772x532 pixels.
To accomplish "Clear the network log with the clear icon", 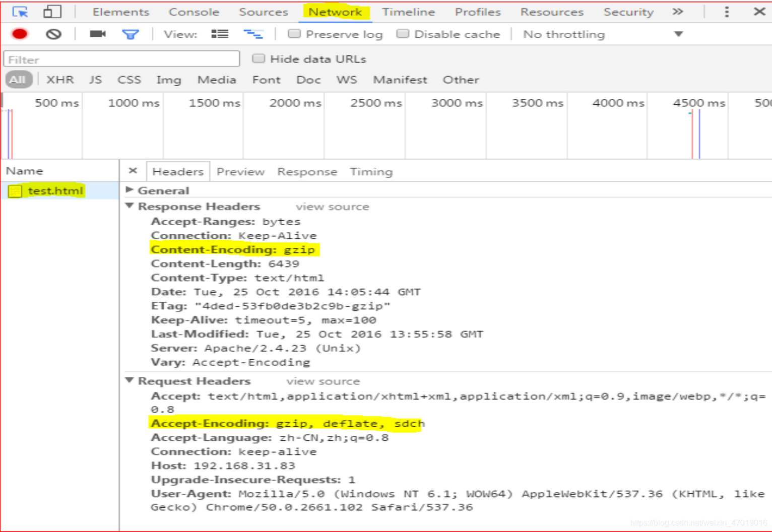I will click(x=53, y=34).
